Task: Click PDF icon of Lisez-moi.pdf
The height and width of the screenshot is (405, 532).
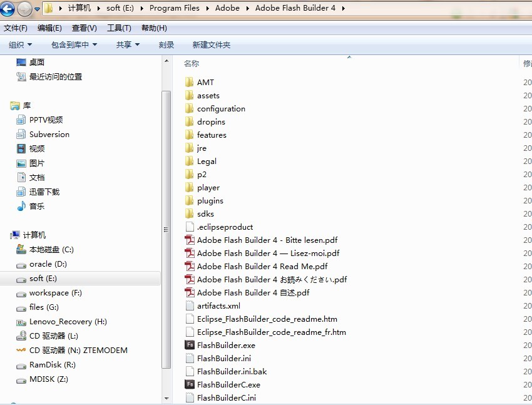Action: point(189,253)
